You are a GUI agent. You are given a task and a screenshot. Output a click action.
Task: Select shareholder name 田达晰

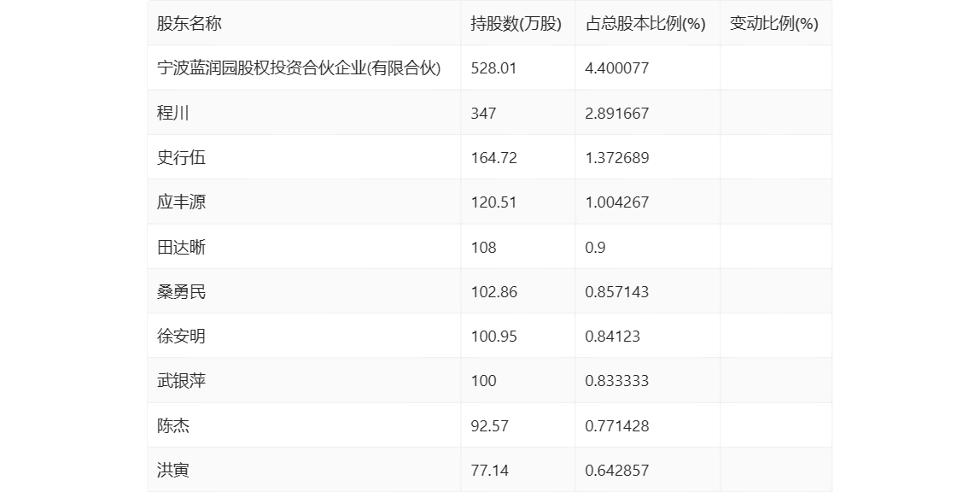coord(181,247)
